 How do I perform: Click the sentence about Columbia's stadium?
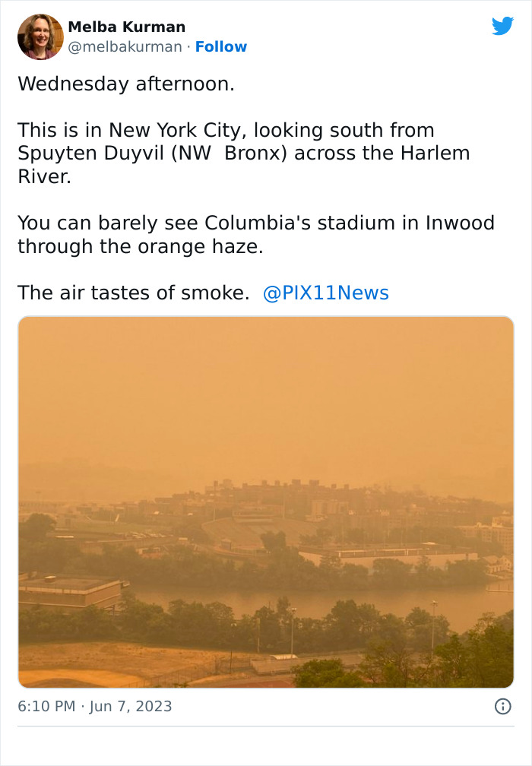(x=255, y=235)
